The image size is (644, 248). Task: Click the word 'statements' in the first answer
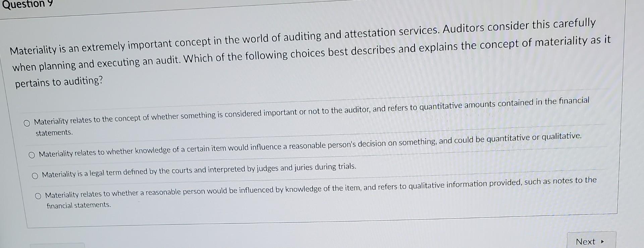pyautogui.click(x=53, y=133)
